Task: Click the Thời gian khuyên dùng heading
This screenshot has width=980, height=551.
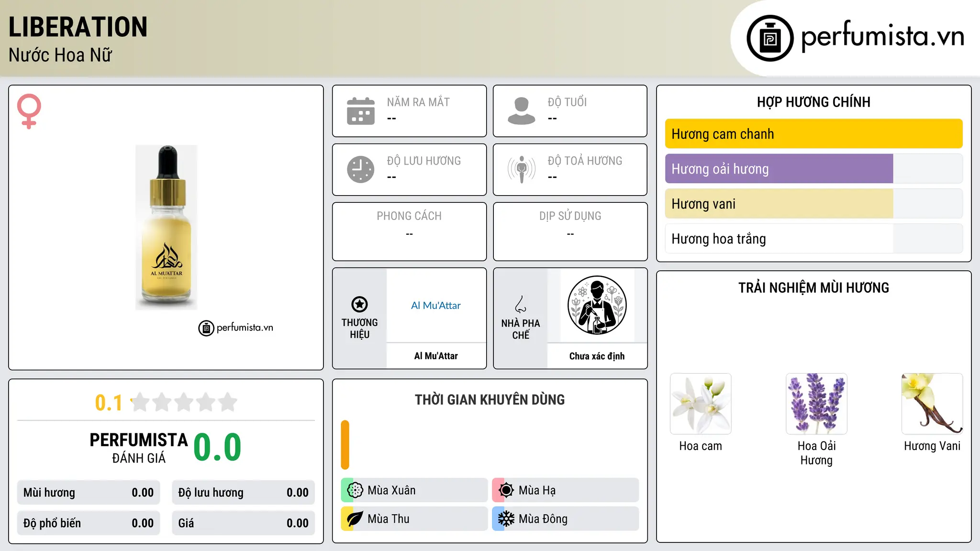Action: click(x=490, y=399)
